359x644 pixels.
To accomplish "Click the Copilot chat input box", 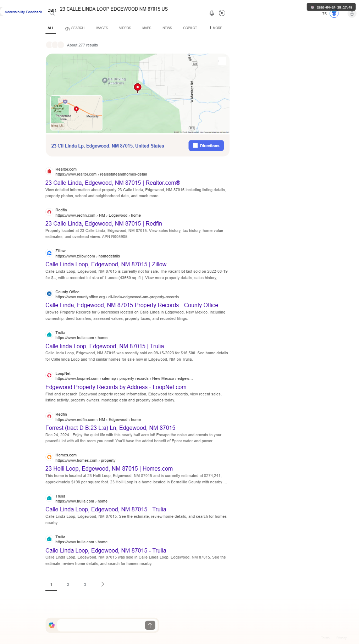I will pyautogui.click(x=101, y=625).
